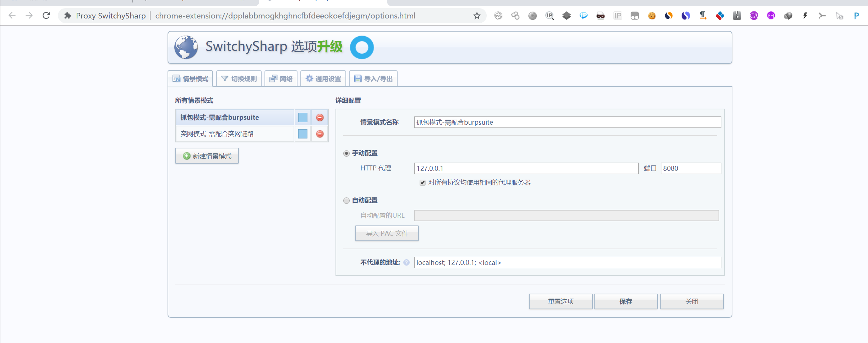
Task: Click the 端口 port field
Action: 691,168
